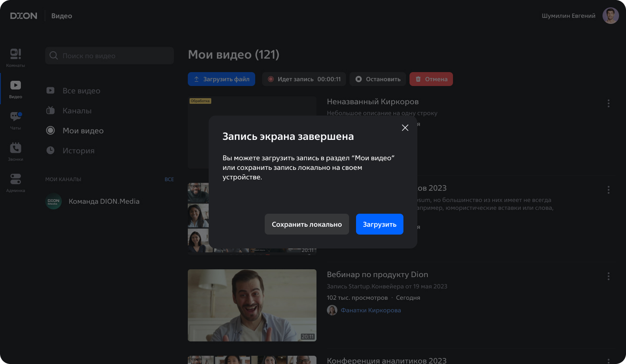Click the Фанатки Киркорова channel avatar
Screen dimensions: 626x364
point(332,310)
